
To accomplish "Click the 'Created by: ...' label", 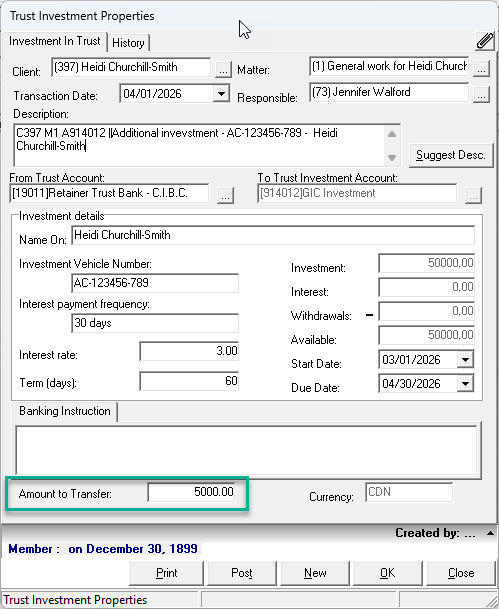I will 435,533.
